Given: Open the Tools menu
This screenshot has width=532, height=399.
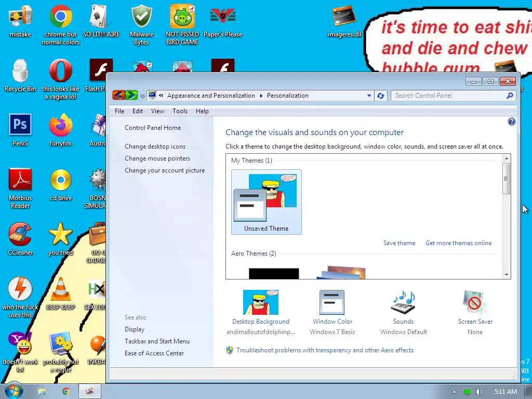Looking at the screenshot, I should pos(180,111).
